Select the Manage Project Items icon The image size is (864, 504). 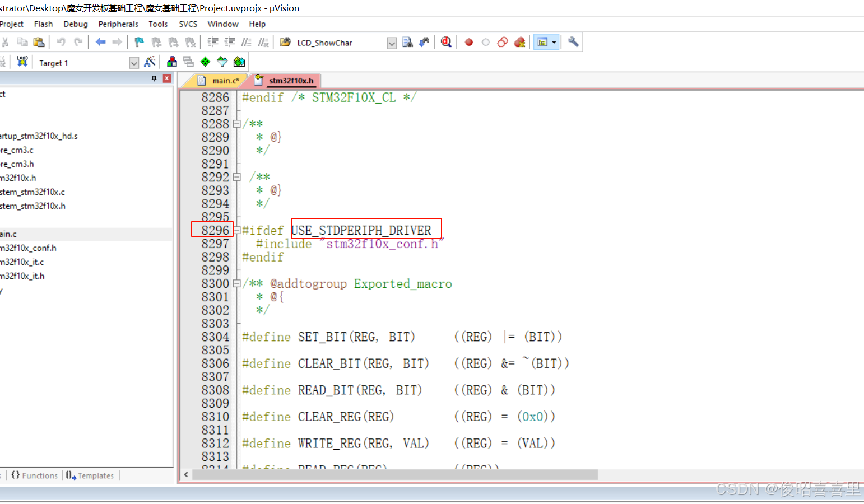tap(172, 62)
